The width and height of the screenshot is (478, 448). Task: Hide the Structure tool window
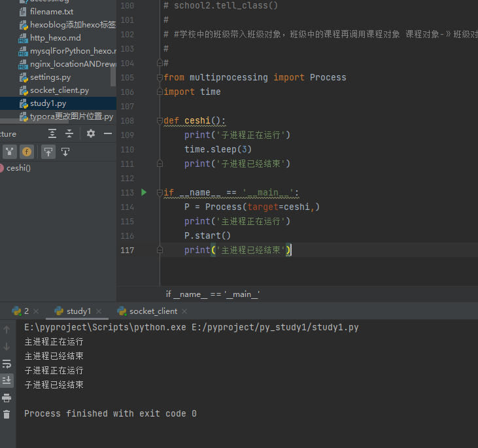coord(108,133)
